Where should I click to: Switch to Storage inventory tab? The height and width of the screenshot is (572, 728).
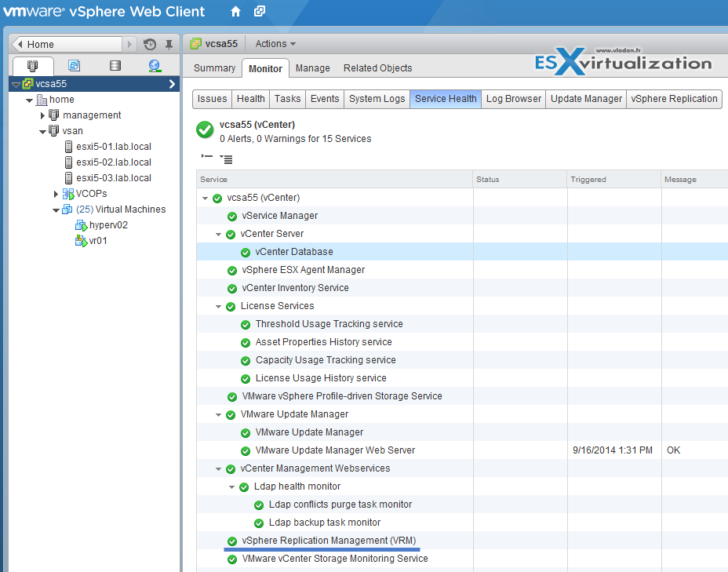[x=115, y=65]
